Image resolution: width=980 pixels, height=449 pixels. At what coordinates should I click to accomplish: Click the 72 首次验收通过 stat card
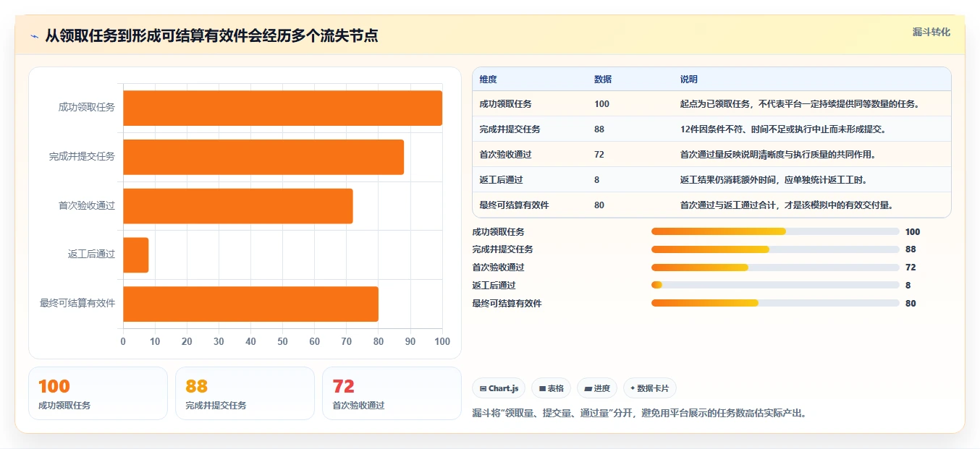coord(392,393)
